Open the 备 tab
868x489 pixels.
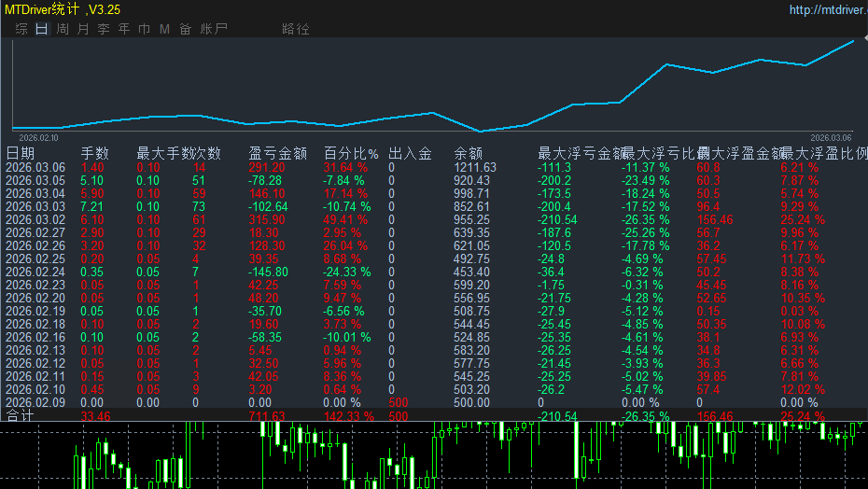186,29
